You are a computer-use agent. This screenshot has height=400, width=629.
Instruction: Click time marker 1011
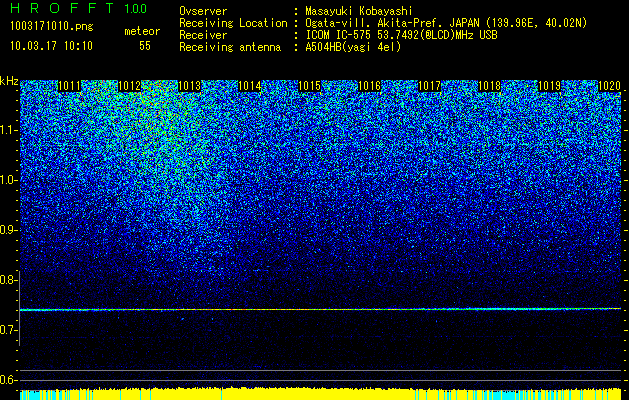click(x=69, y=86)
